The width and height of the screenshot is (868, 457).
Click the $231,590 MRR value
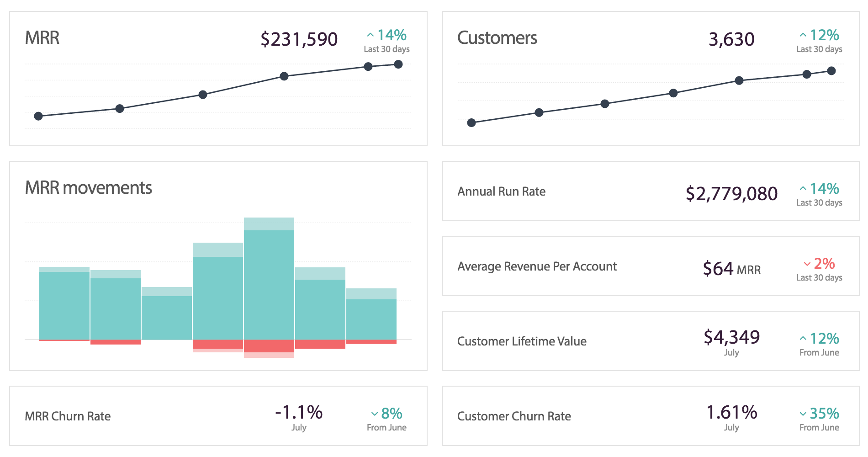(299, 39)
